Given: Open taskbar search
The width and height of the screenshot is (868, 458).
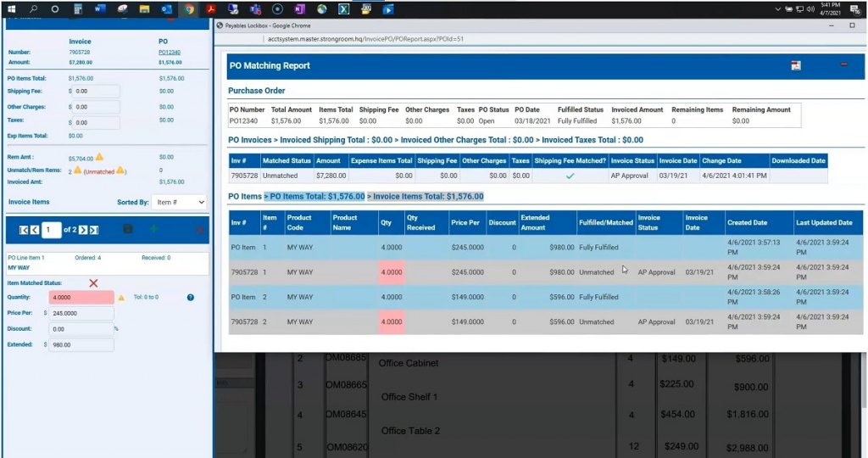Looking at the screenshot, I should [33, 8].
